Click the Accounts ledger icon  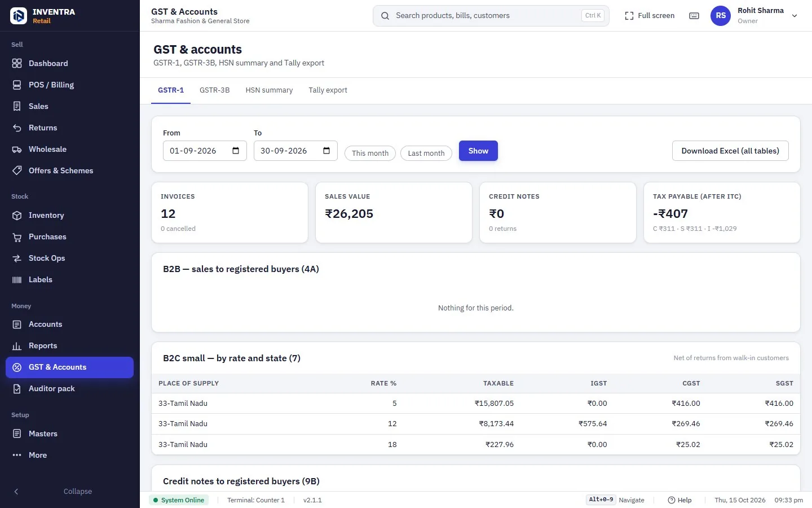pyautogui.click(x=17, y=324)
